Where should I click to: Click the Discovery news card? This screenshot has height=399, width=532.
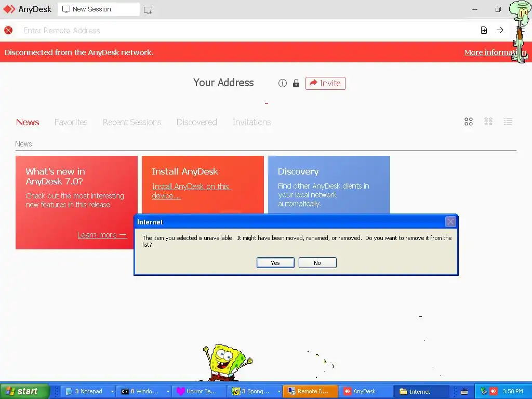329,185
